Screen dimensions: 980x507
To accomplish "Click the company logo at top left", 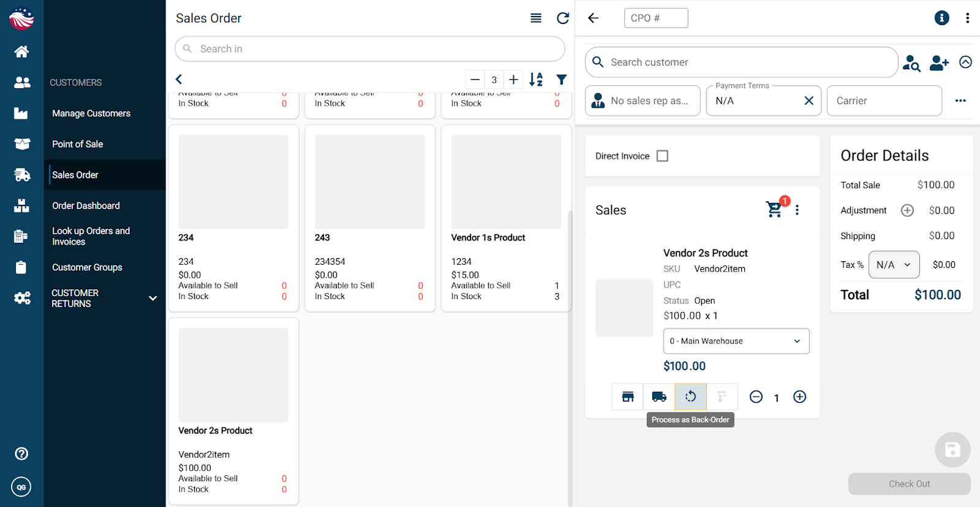I will pos(21,18).
